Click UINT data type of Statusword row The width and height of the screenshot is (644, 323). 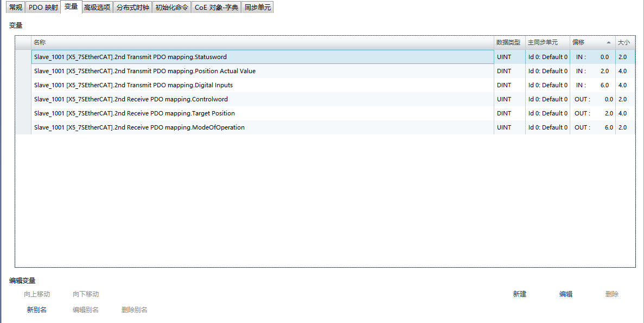[509, 57]
